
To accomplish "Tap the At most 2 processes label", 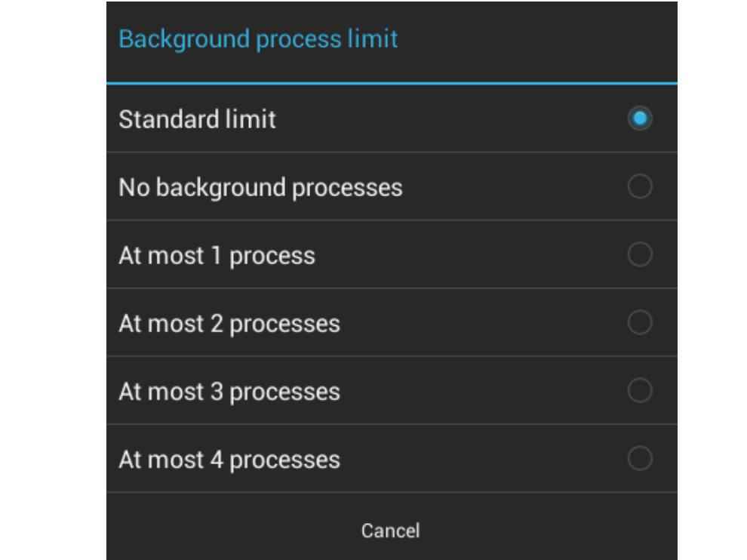I will 229,324.
